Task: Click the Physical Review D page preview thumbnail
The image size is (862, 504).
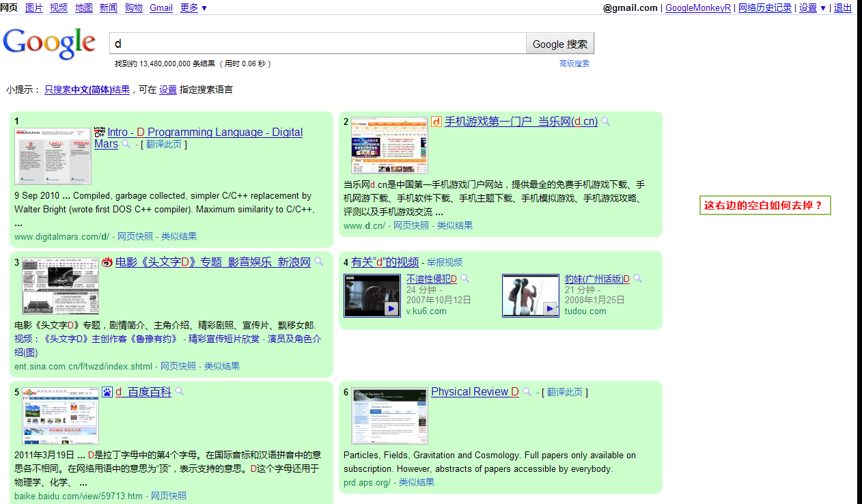Action: pos(390,416)
